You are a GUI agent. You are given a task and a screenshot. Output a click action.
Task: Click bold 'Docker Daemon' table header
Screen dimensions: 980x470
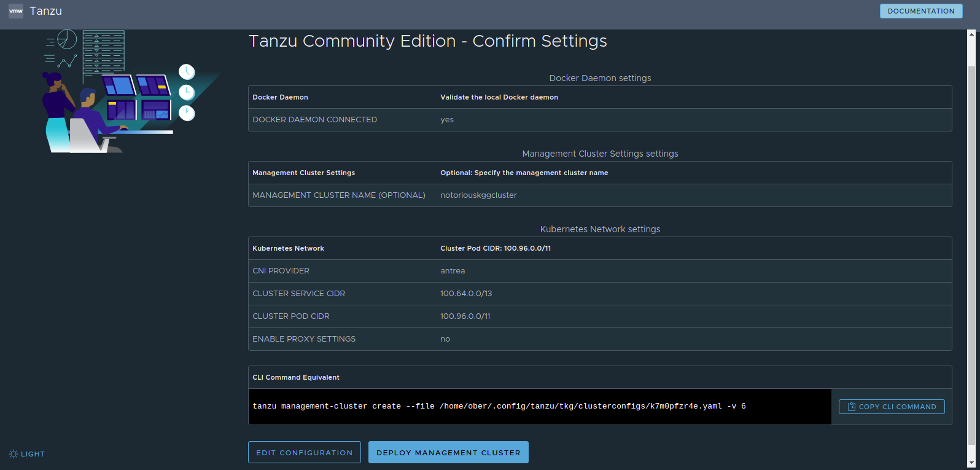point(281,97)
